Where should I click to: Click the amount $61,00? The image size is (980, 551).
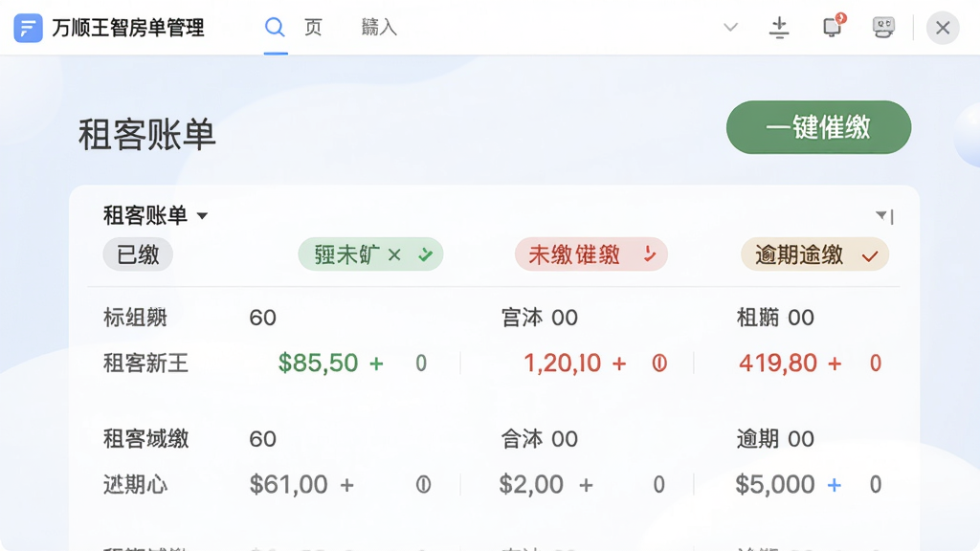(x=289, y=484)
